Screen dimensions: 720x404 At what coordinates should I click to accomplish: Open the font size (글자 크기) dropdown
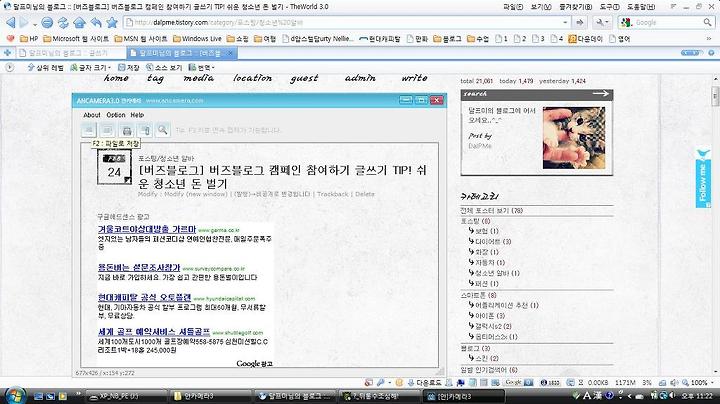click(90, 67)
